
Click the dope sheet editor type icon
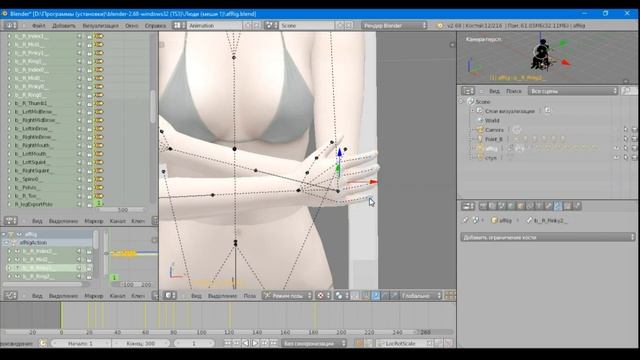click(10, 221)
